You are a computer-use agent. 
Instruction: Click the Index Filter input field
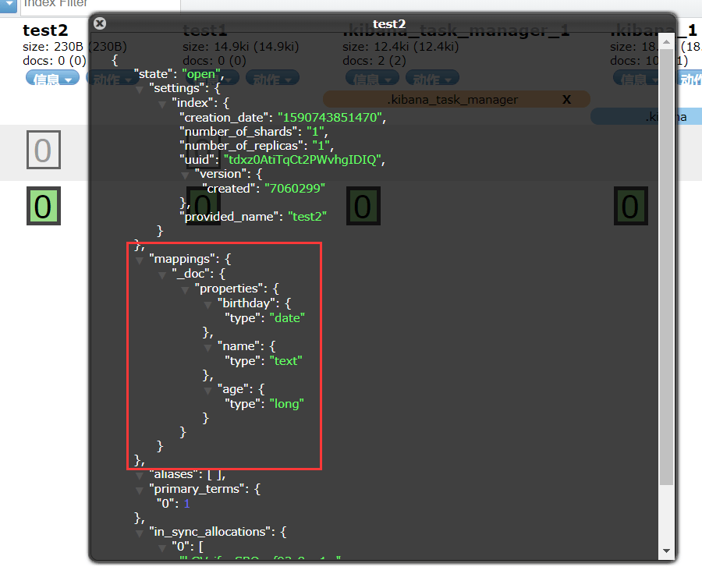(101, 5)
